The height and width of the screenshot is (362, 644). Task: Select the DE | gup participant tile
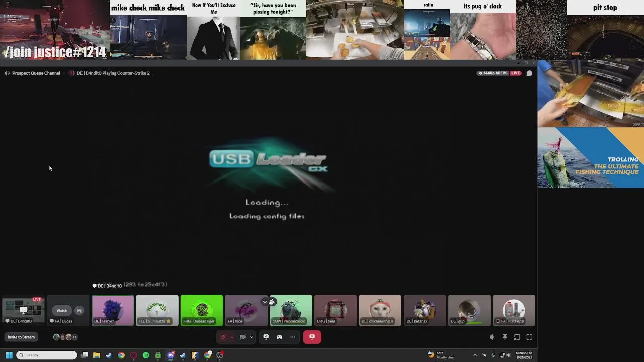[x=469, y=310]
